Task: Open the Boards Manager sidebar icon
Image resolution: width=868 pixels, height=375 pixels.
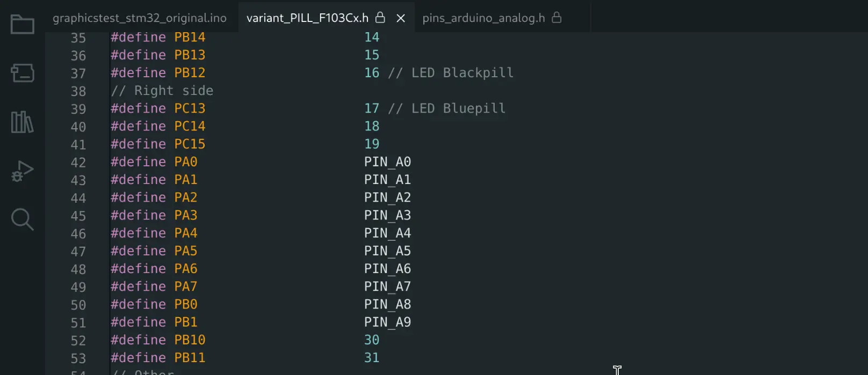Action: tap(23, 73)
